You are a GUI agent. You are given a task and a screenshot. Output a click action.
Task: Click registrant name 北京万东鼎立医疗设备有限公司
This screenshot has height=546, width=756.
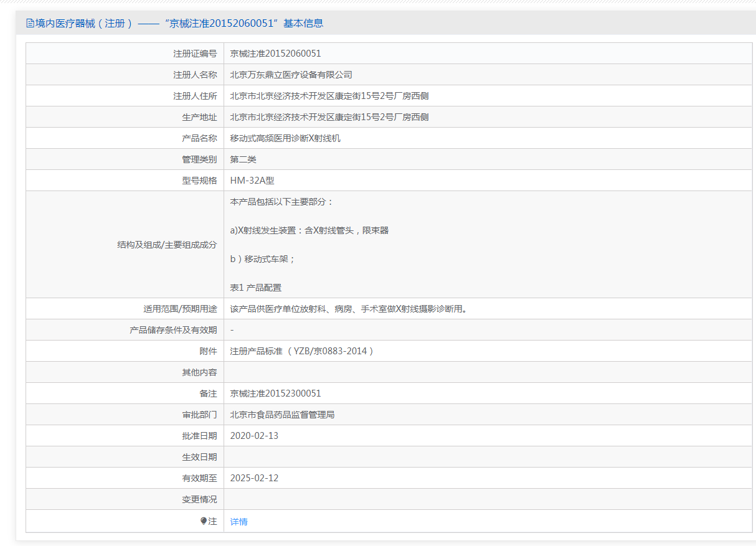[x=291, y=75]
